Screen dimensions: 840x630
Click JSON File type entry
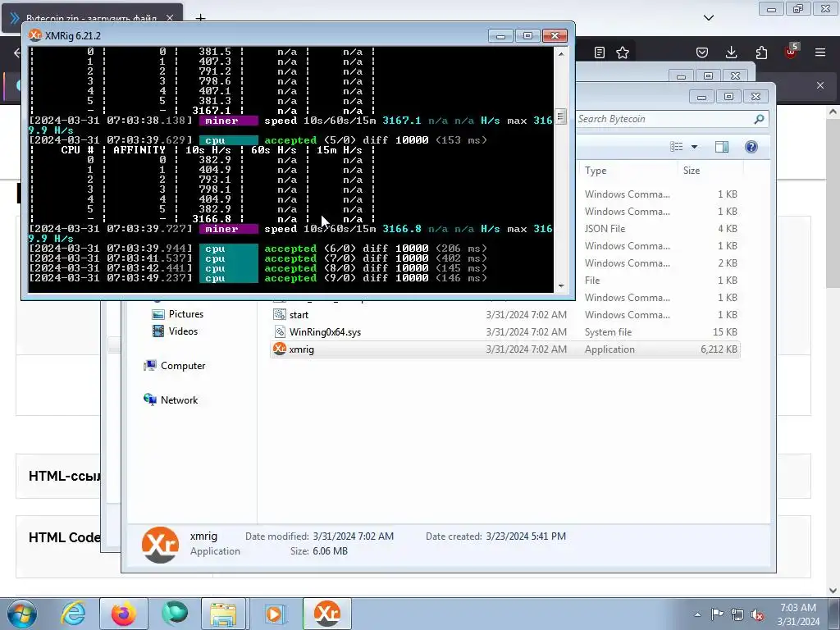(605, 229)
